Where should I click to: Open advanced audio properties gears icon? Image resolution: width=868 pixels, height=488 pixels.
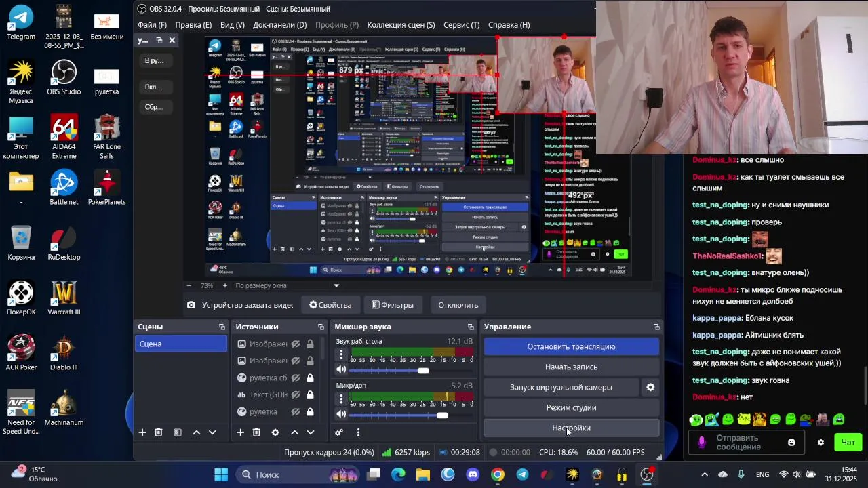(x=339, y=432)
